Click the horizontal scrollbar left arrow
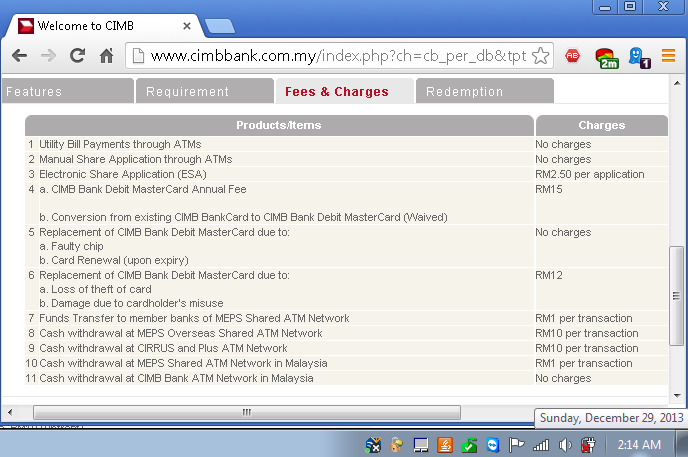Viewport: 688px width, 457px height. coord(10,412)
